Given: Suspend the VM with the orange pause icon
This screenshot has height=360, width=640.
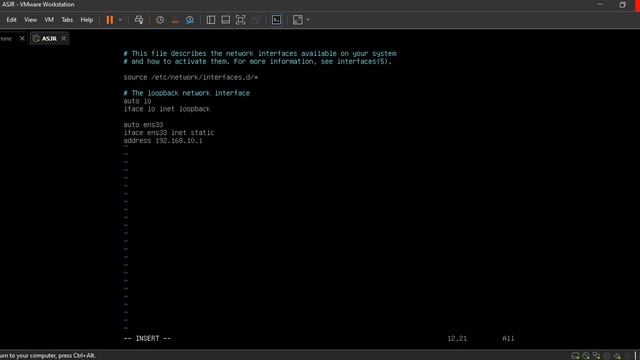Looking at the screenshot, I should tap(110, 20).
